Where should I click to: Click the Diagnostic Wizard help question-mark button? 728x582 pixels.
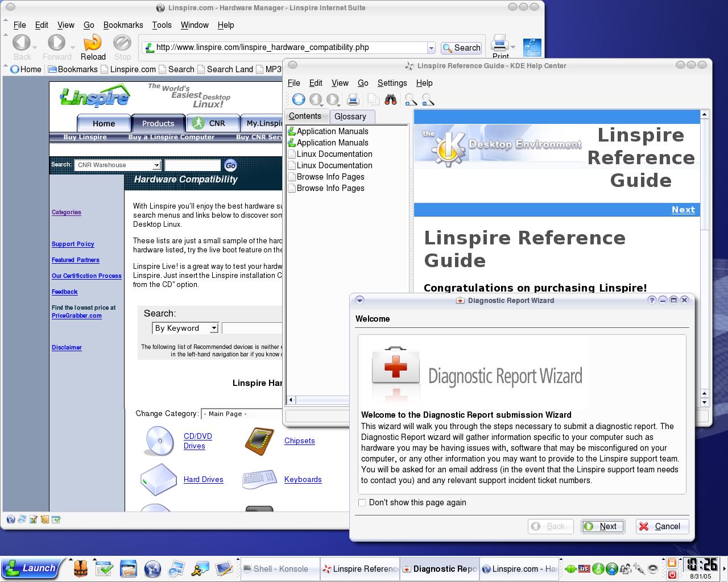[x=652, y=300]
